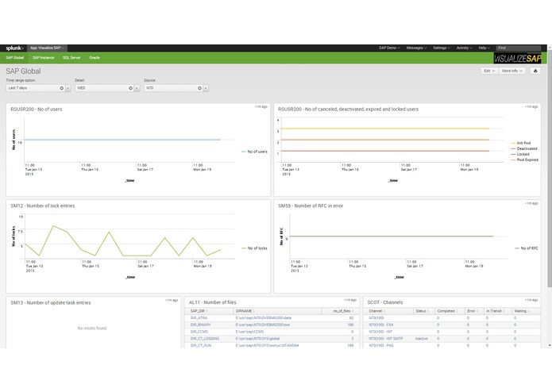
Task: Click the RSUSR200 - No of users title
Action: click(37, 109)
